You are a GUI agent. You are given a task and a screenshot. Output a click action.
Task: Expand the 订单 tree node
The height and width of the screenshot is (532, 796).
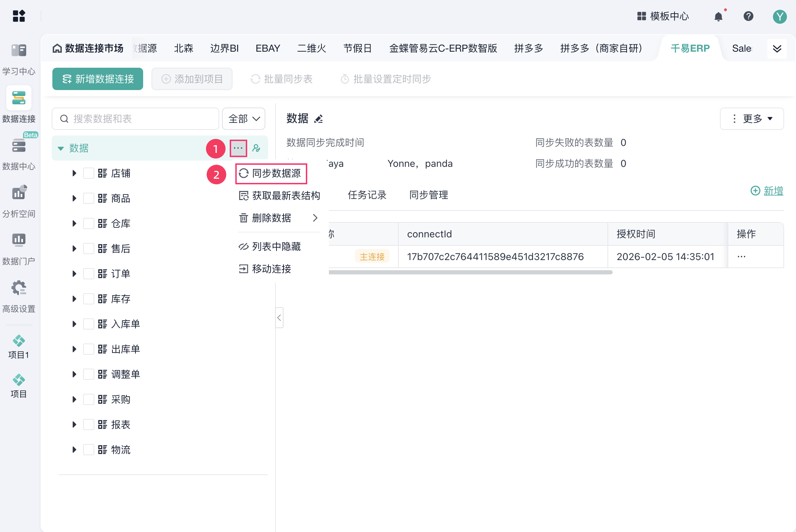pyautogui.click(x=74, y=274)
